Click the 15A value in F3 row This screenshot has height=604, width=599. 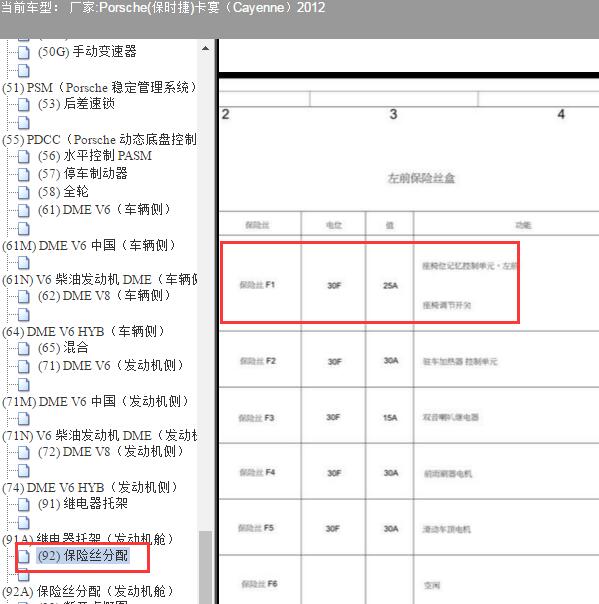(390, 418)
